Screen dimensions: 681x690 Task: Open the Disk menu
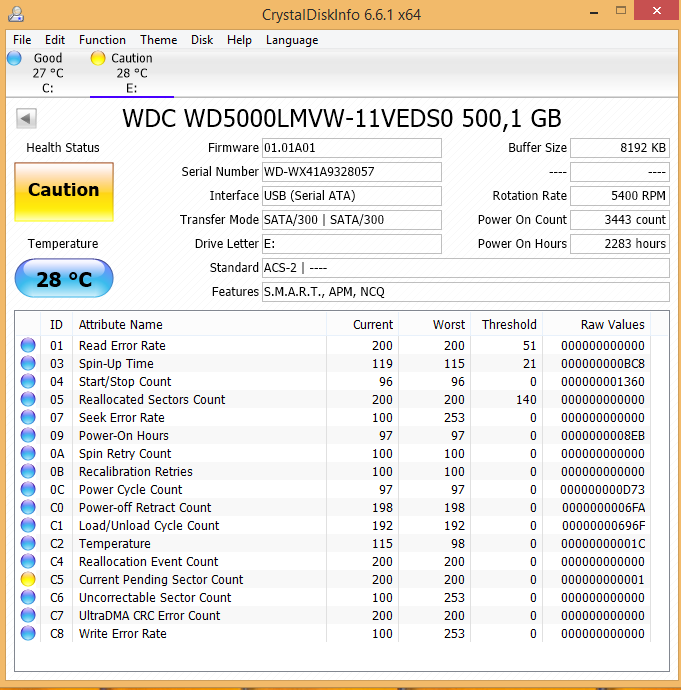(x=202, y=40)
